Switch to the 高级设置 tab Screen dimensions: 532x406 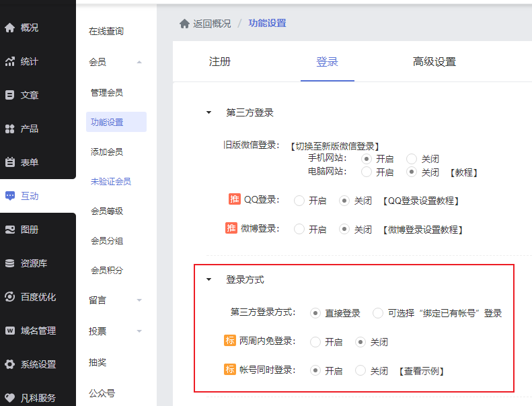[x=434, y=62]
